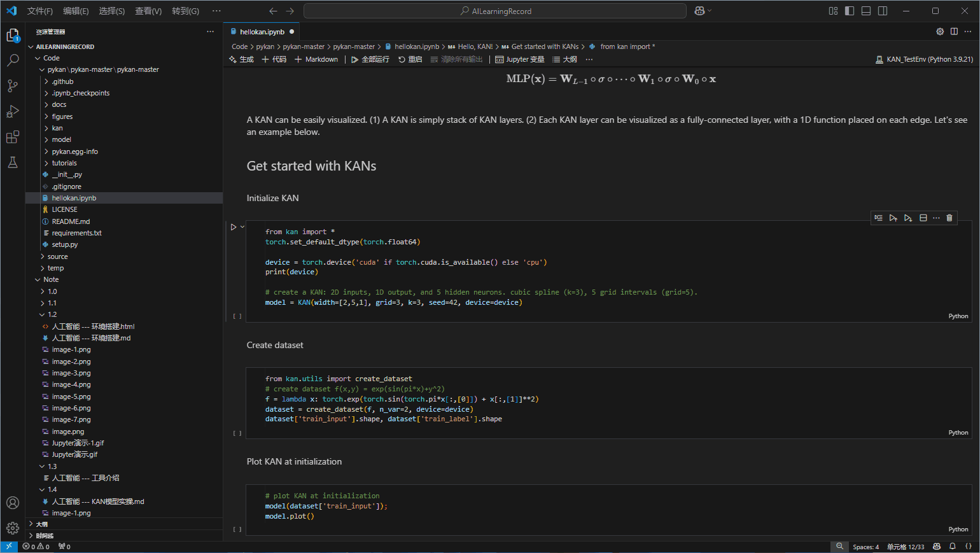Open more cell actions in cell toolbar

pos(936,218)
